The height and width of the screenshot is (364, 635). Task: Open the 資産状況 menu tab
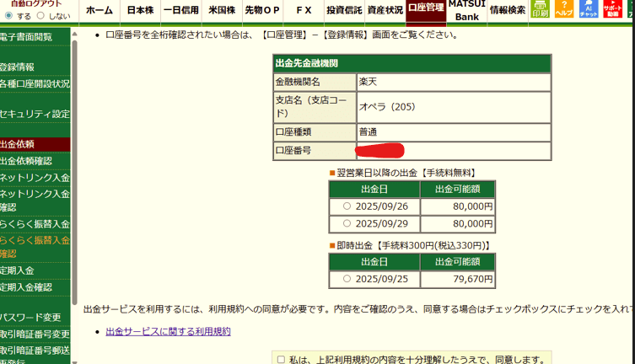point(385,10)
